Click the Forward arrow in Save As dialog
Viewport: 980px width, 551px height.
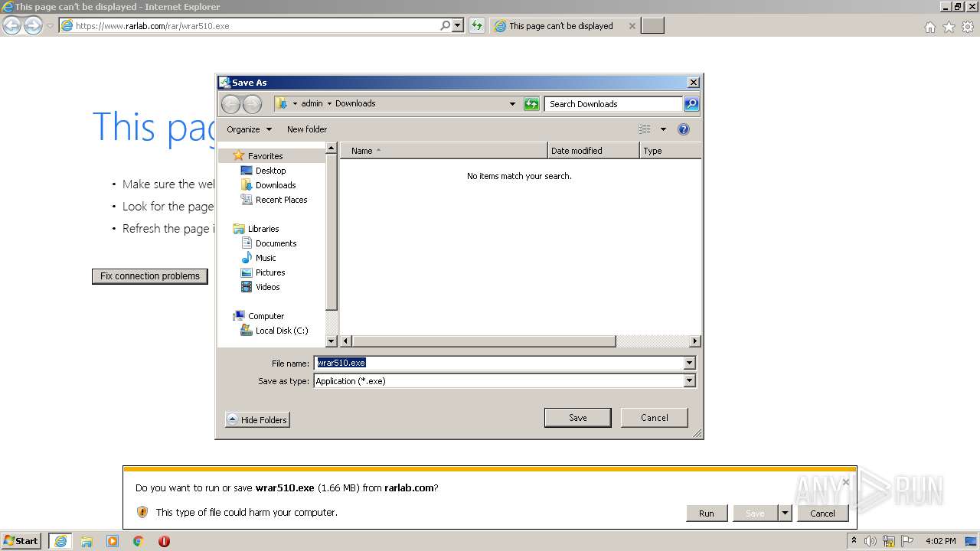252,104
